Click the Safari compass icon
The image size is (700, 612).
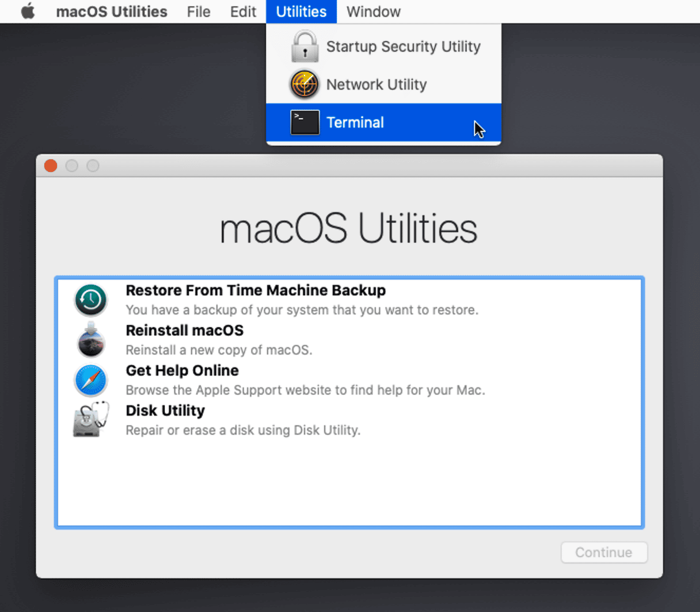pyautogui.click(x=90, y=380)
